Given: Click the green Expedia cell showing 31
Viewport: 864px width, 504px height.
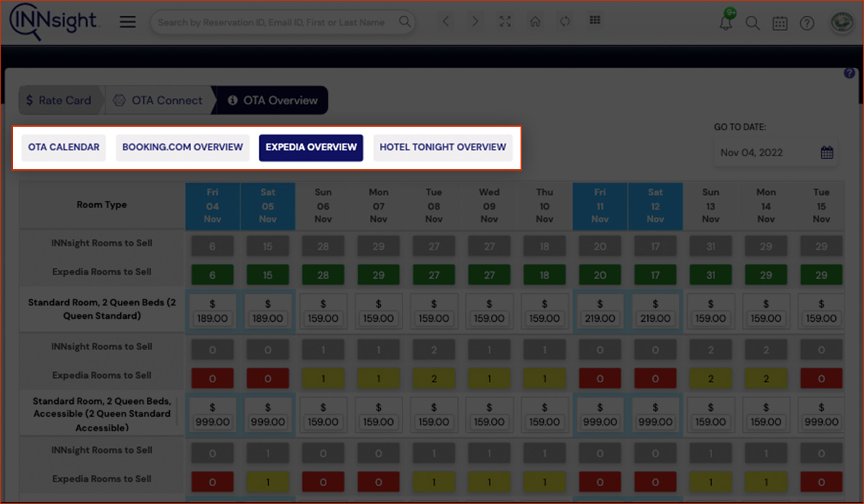Looking at the screenshot, I should 711,275.
